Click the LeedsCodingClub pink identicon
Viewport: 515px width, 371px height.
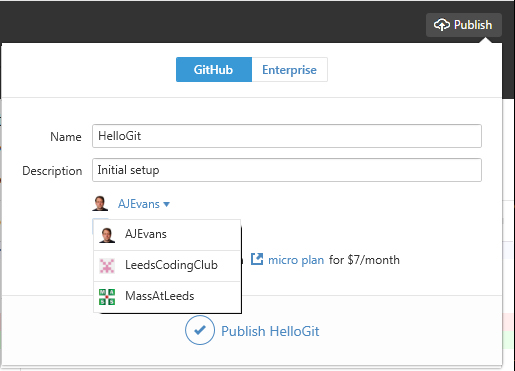107,266
